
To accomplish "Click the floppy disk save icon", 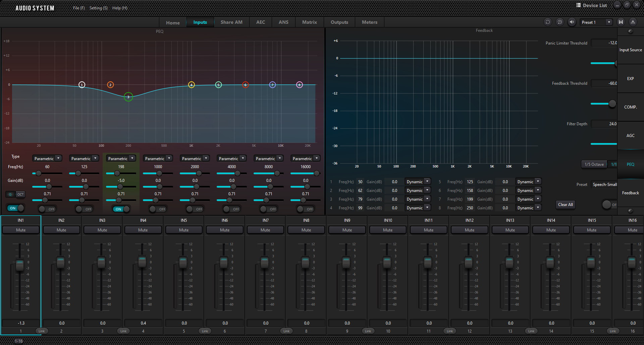I will click(x=621, y=22).
